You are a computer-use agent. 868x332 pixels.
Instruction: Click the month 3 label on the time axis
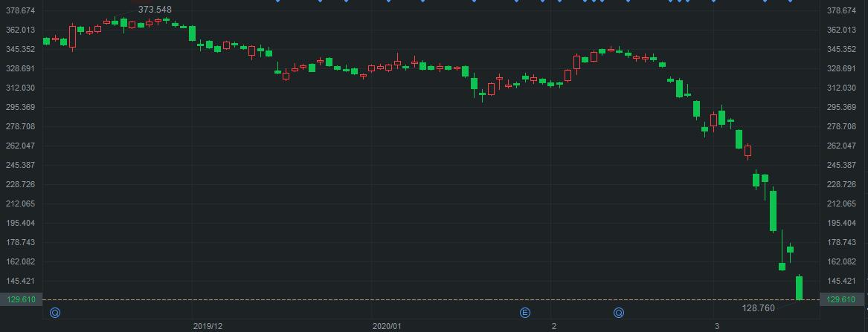(716, 326)
